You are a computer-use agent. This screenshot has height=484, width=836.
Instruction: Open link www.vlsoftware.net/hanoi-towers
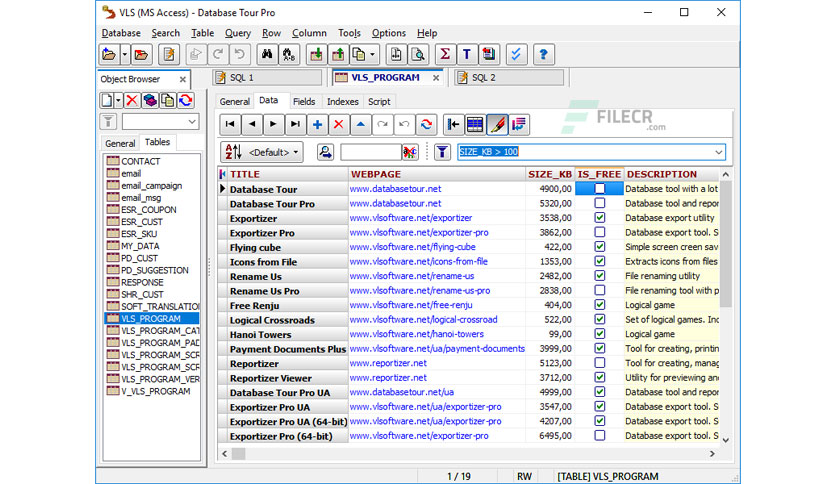(416, 334)
